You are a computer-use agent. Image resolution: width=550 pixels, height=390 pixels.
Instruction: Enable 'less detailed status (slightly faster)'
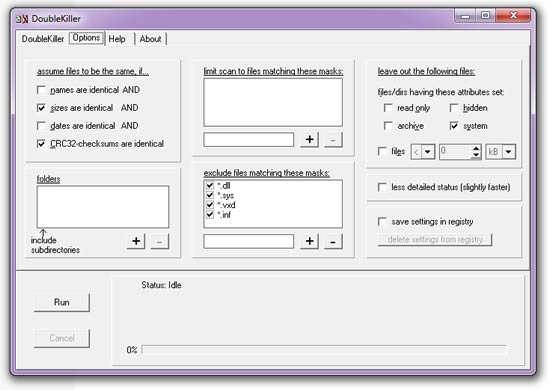coord(382,187)
